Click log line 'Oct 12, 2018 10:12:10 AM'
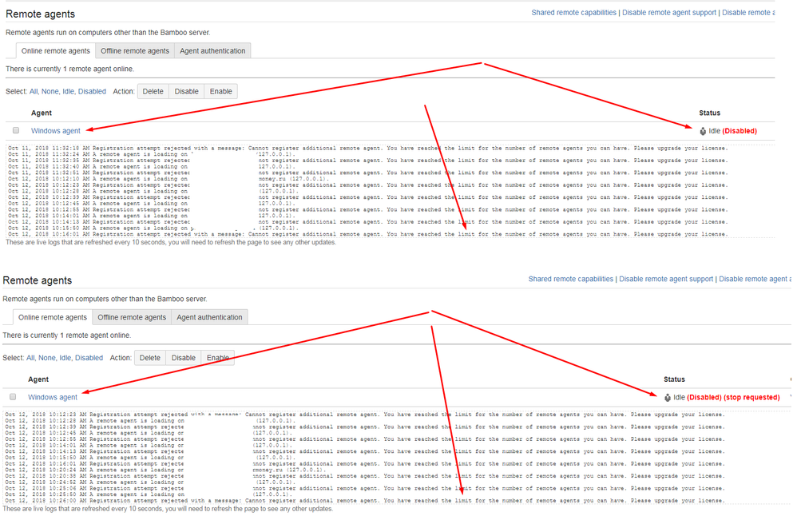The image size is (797, 532). [x=169, y=179]
